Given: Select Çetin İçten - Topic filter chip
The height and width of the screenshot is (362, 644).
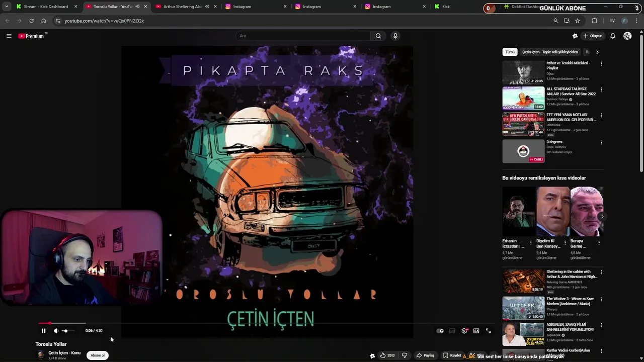Looking at the screenshot, I should coord(550,52).
